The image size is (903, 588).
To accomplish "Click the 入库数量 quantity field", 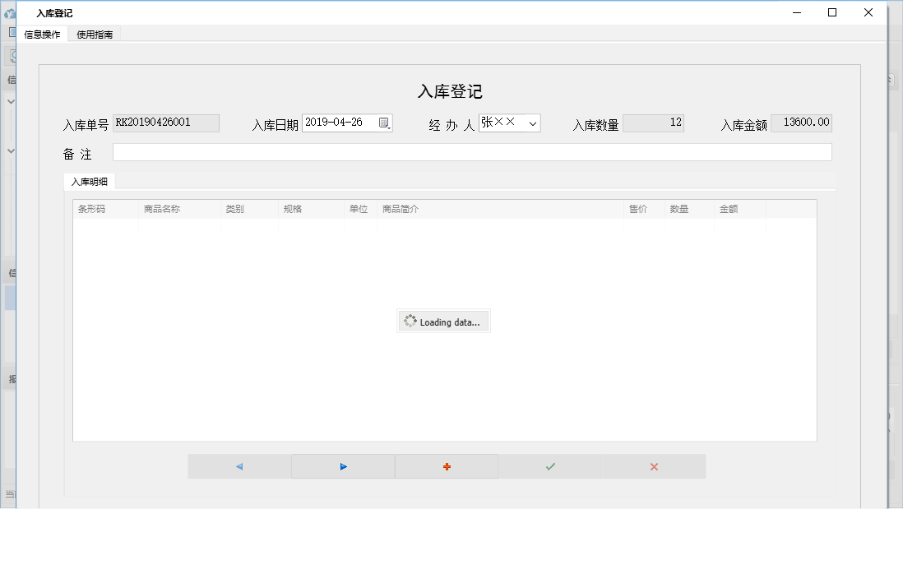I will click(654, 122).
